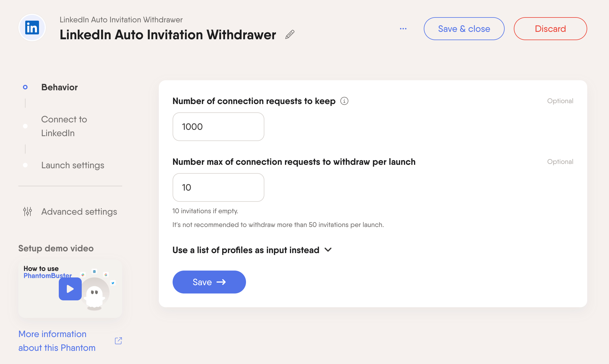Viewport: 609px width, 364px height.
Task: Click the Behavior step bullet indicator
Action: 25,87
